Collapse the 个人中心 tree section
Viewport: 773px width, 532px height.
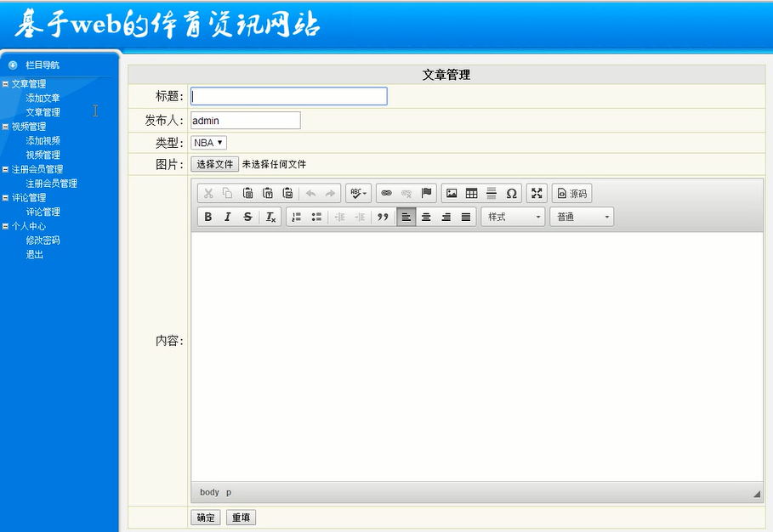pyautogui.click(x=5, y=226)
